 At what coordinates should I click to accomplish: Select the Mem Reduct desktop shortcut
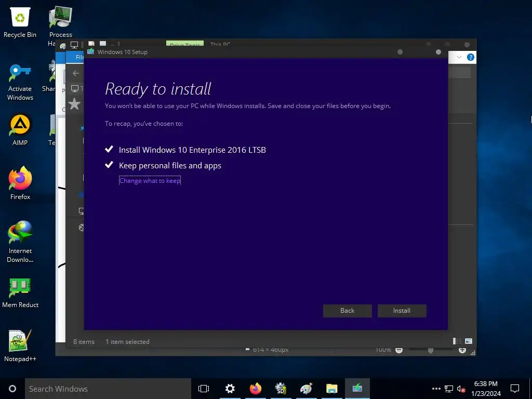[20, 293]
